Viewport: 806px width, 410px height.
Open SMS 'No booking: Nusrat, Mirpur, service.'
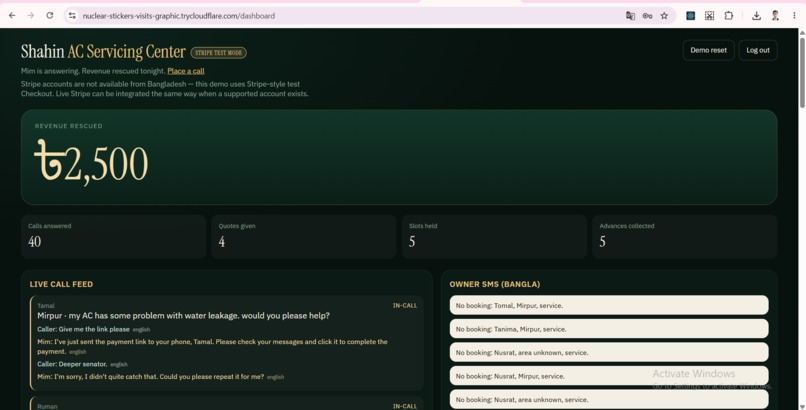point(609,376)
